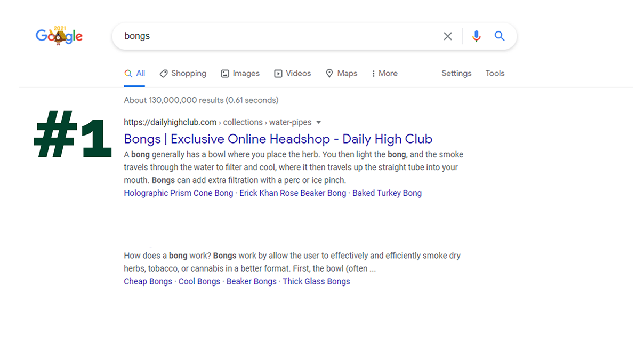Start voice search with microphone icon
644x350 pixels.
coord(477,36)
